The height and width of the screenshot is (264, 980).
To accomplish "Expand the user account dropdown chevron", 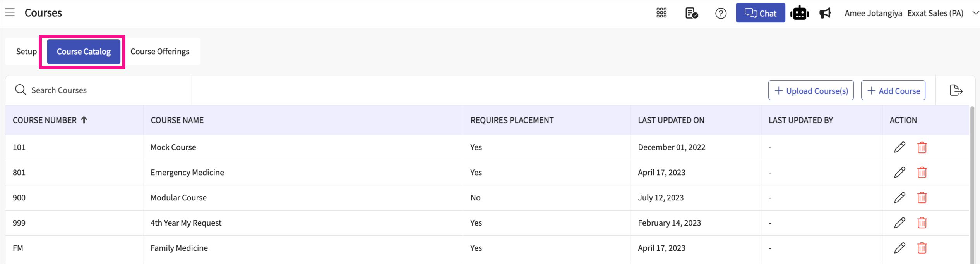I will 975,13.
